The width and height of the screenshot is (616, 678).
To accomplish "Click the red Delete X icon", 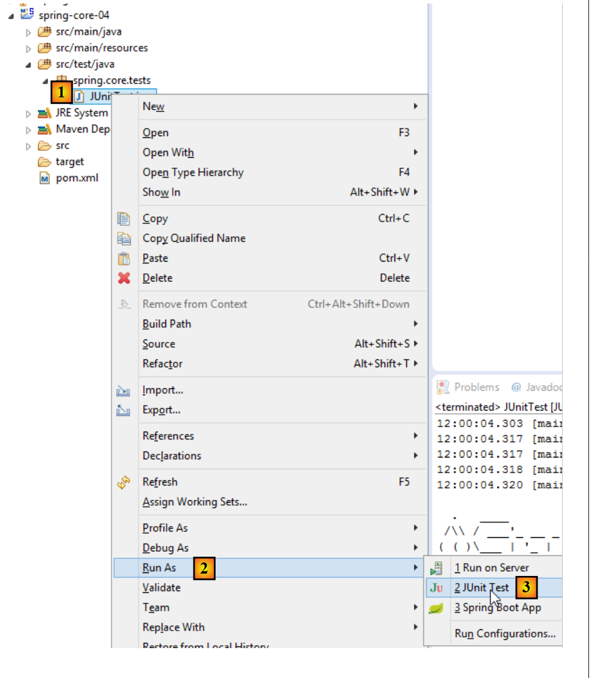I will coord(124,278).
